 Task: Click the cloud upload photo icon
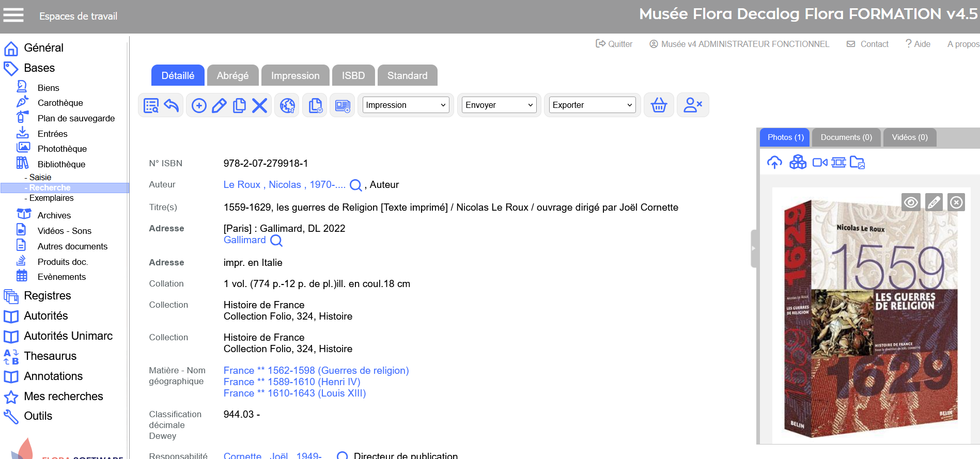point(774,163)
